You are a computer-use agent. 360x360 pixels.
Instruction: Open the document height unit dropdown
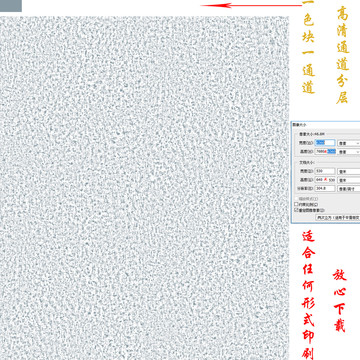pyautogui.click(x=349, y=180)
